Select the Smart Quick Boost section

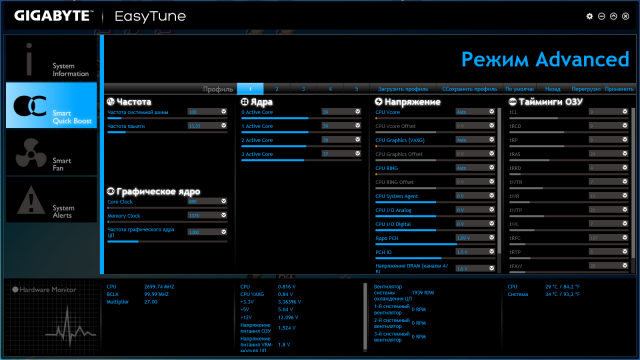pyautogui.click(x=51, y=105)
